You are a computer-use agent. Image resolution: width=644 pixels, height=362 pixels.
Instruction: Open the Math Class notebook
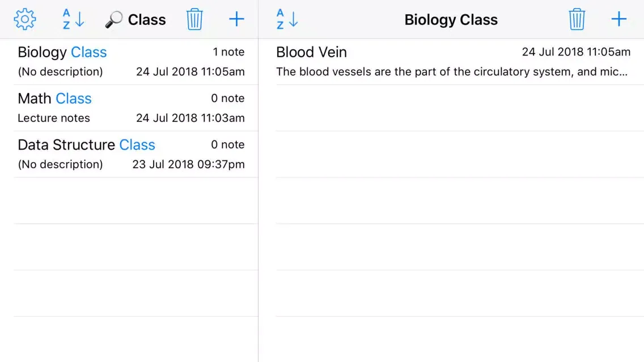(x=131, y=108)
